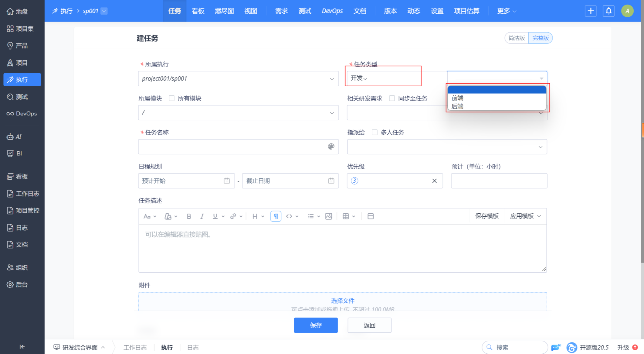The image size is (644, 354).
Task: Open the task name color palette
Action: (331, 146)
